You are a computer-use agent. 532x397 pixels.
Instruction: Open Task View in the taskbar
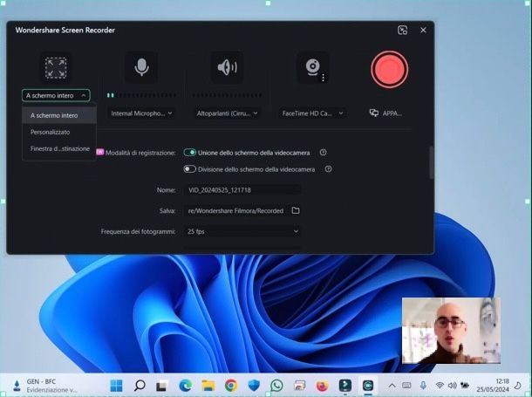click(162, 386)
